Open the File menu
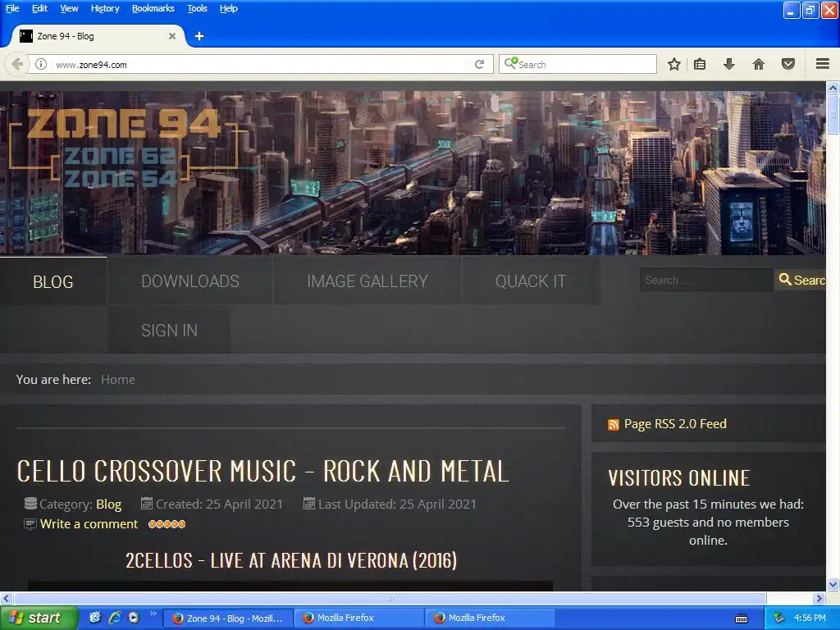The image size is (840, 630). click(12, 8)
